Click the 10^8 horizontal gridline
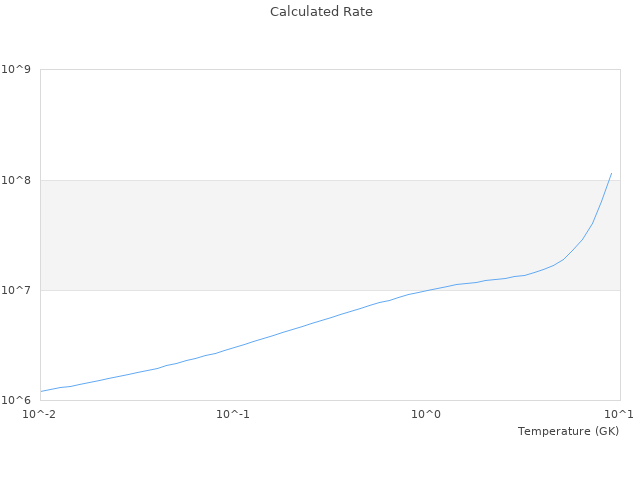The height and width of the screenshot is (480, 640). point(300,180)
